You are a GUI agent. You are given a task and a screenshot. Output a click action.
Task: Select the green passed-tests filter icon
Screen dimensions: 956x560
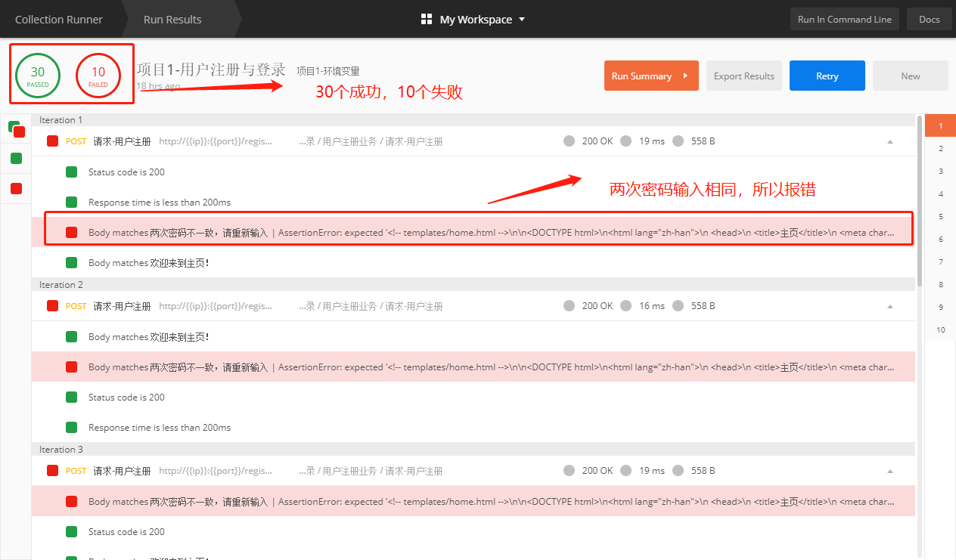[x=15, y=159]
